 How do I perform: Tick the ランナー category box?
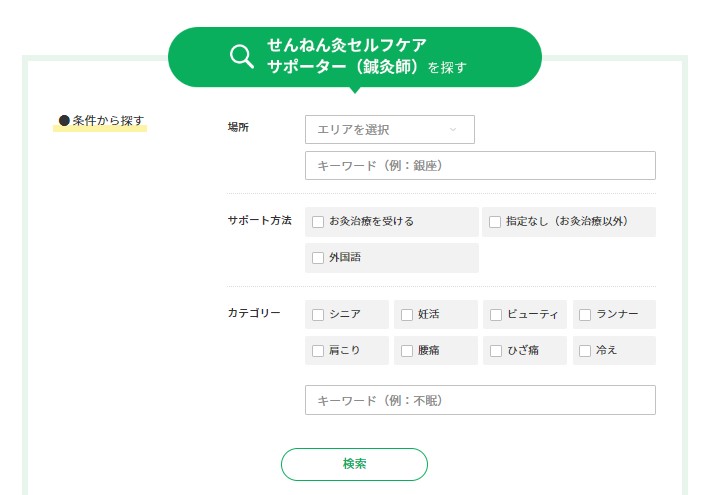pos(585,315)
